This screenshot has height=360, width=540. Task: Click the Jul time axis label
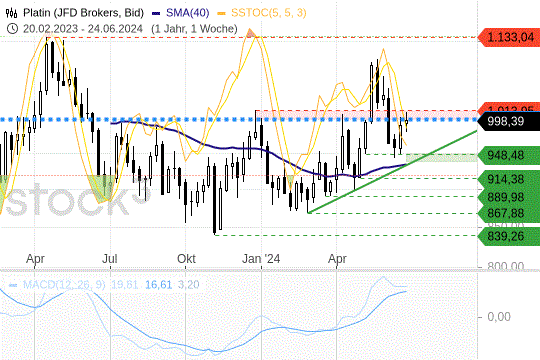pos(110,259)
